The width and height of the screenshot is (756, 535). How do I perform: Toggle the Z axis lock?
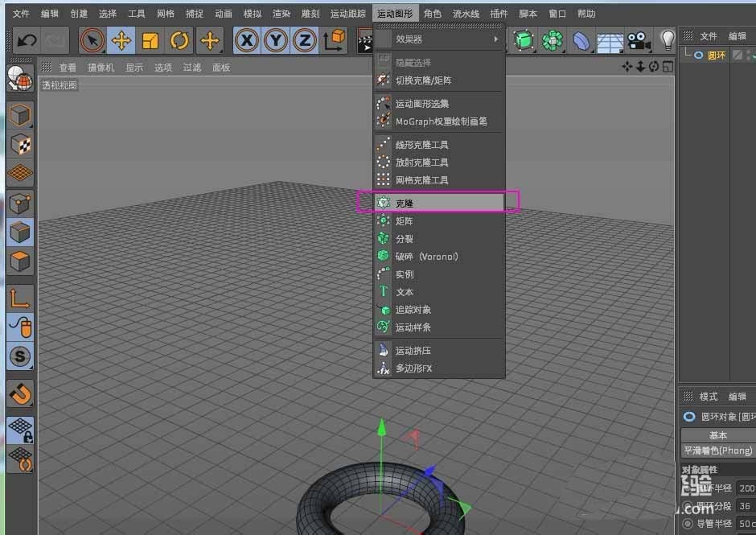point(305,39)
